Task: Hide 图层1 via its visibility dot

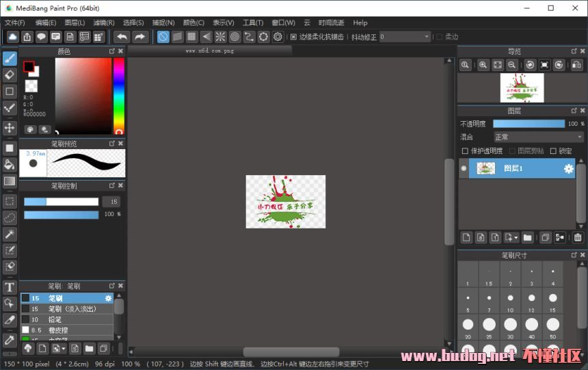Action: (464, 168)
